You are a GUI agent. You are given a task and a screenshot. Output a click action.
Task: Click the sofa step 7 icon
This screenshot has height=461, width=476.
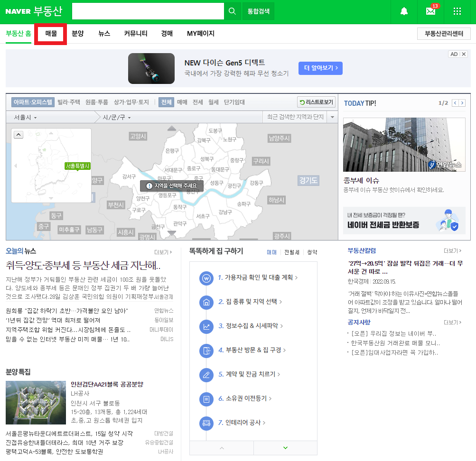206,423
